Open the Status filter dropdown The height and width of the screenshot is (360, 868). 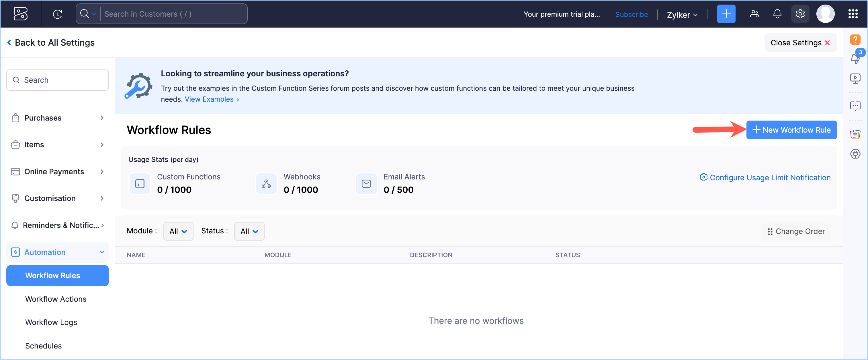249,231
